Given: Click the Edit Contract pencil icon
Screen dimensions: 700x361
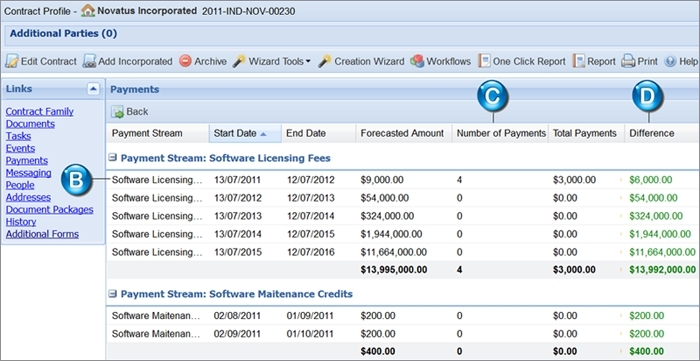Looking at the screenshot, I should (12, 62).
